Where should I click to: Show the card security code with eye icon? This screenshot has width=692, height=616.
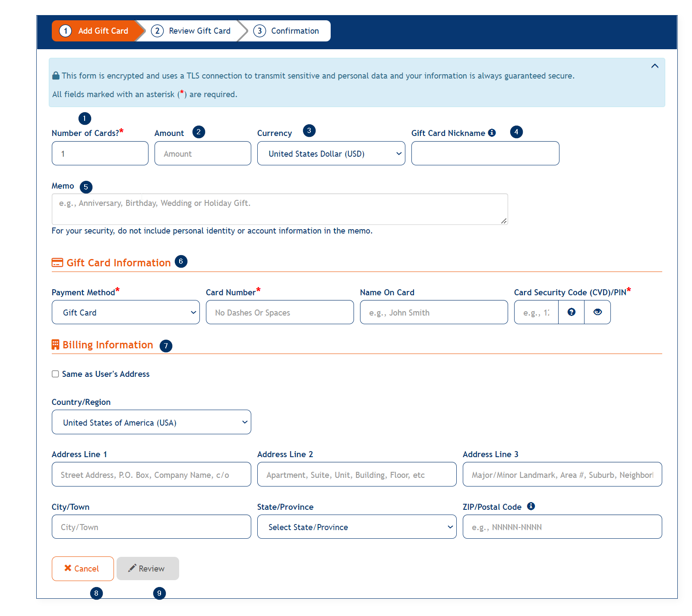point(597,312)
